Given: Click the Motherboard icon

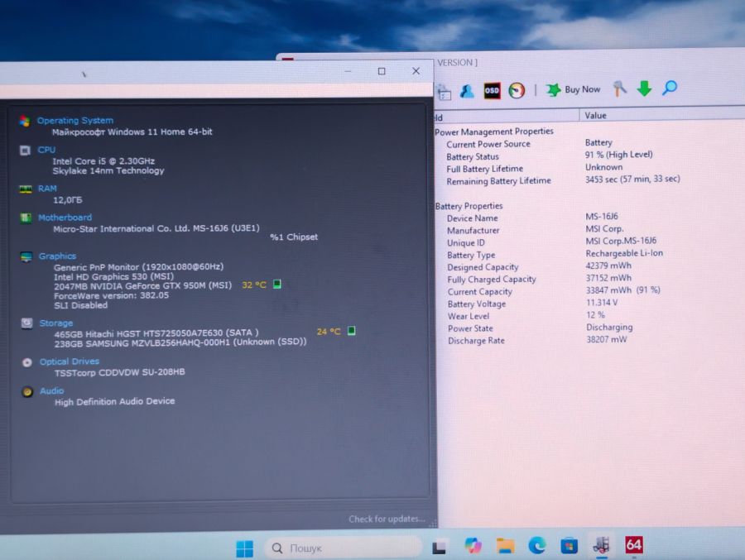Looking at the screenshot, I should tap(26, 218).
